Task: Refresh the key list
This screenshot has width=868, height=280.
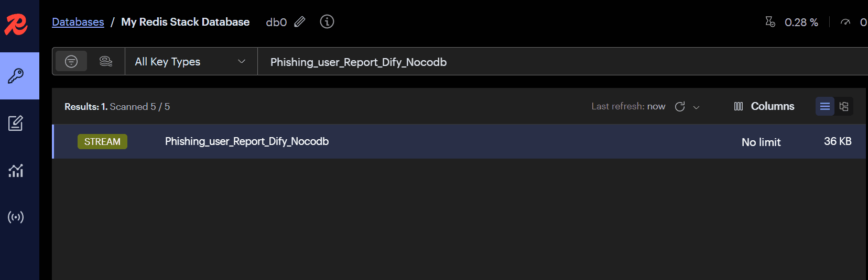Action: click(680, 107)
